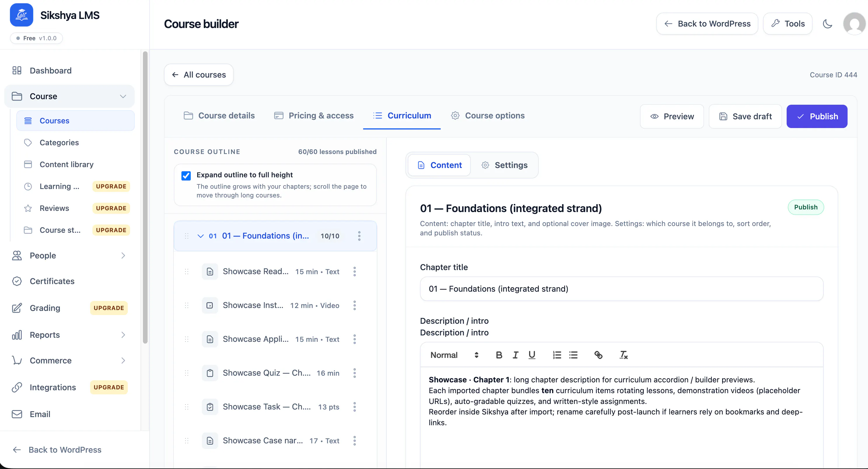Image resolution: width=868 pixels, height=469 pixels.
Task: Click the green Publish status badge
Action: 806,207
